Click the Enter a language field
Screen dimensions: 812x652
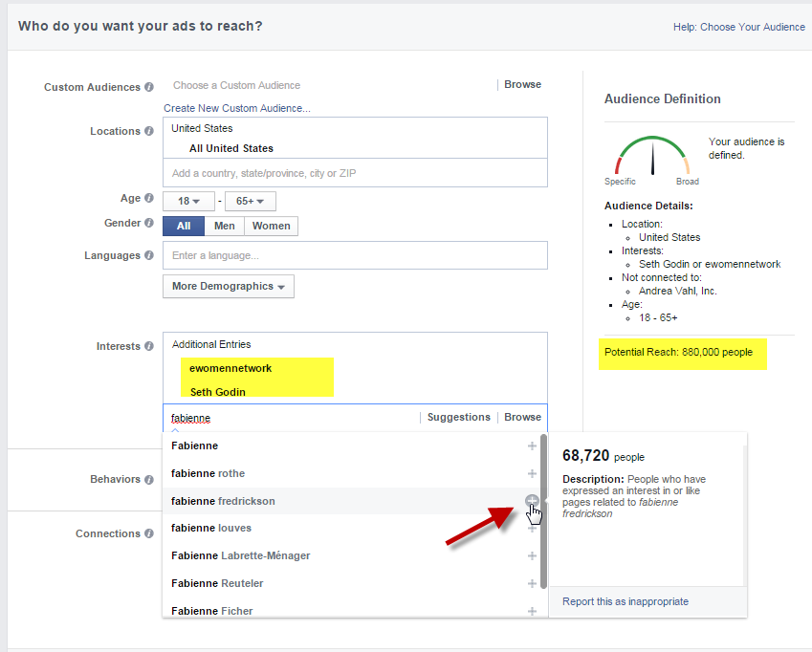pos(355,255)
